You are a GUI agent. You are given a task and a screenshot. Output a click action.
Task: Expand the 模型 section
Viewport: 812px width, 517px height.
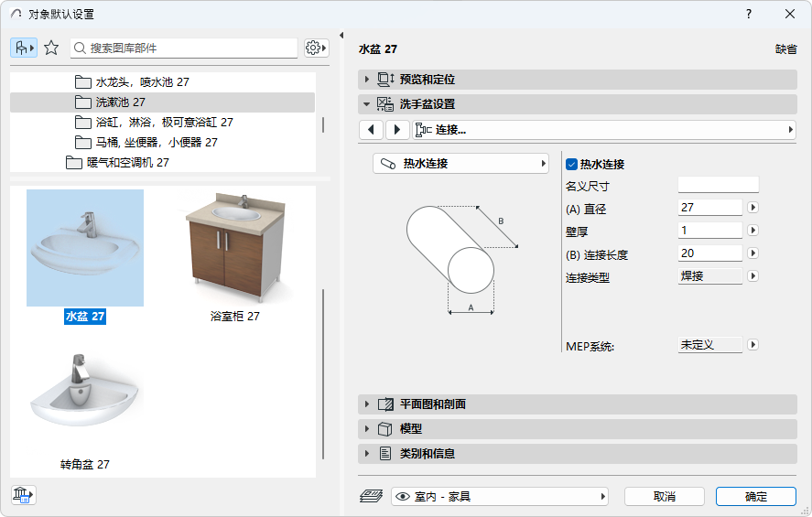coord(367,429)
